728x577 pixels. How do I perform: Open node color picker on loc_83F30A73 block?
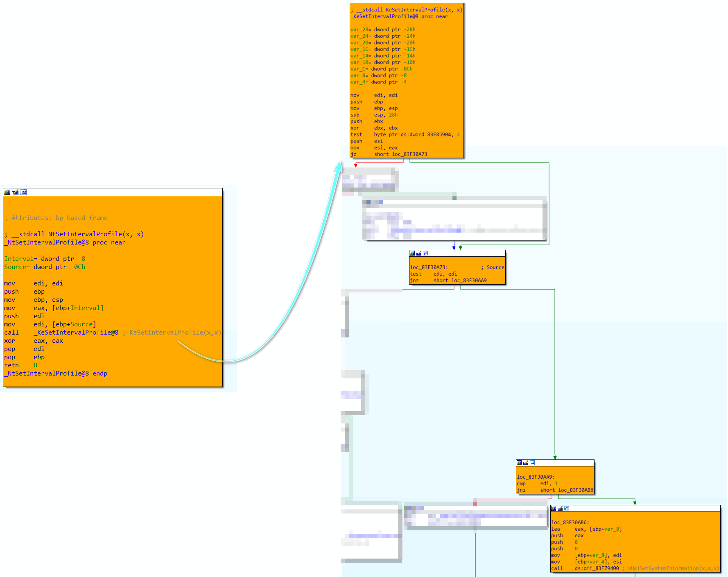[412, 253]
